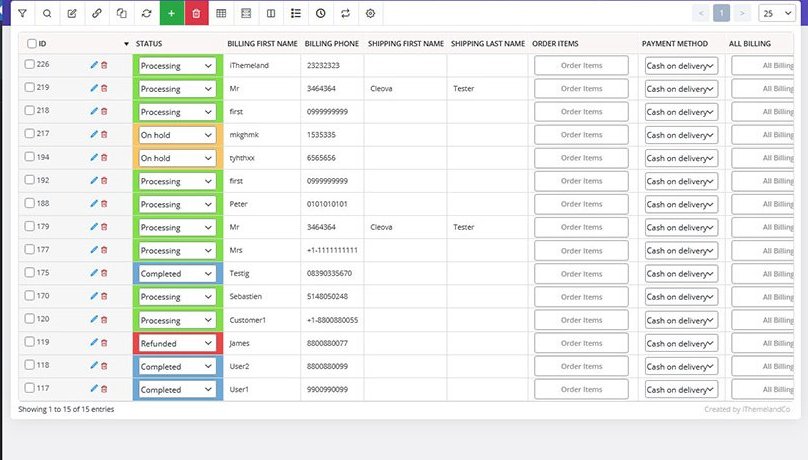The width and height of the screenshot is (808, 460).
Task: Open Order Items button for order 117
Action: coord(581,389)
